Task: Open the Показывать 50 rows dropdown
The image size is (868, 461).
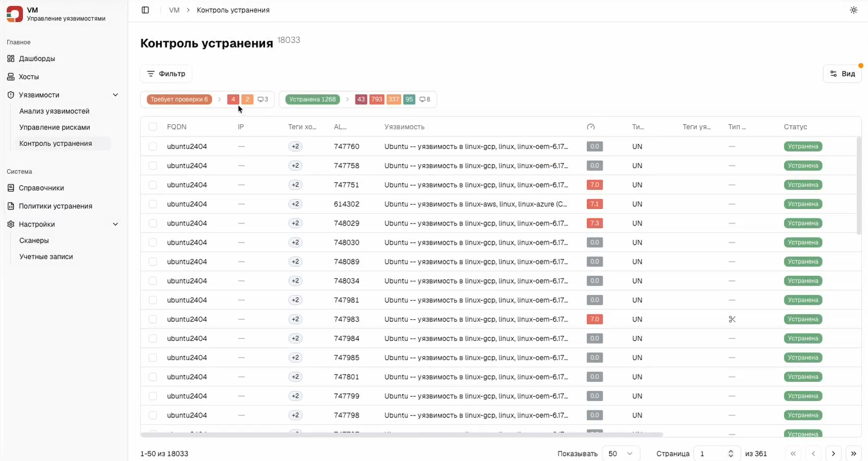Action: [x=620, y=454]
